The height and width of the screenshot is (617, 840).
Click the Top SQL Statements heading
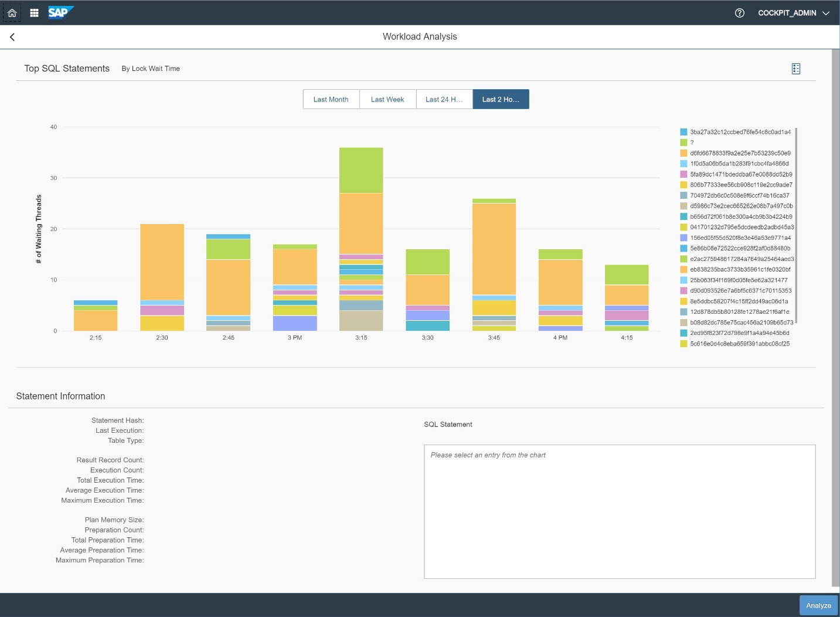pyautogui.click(x=66, y=69)
